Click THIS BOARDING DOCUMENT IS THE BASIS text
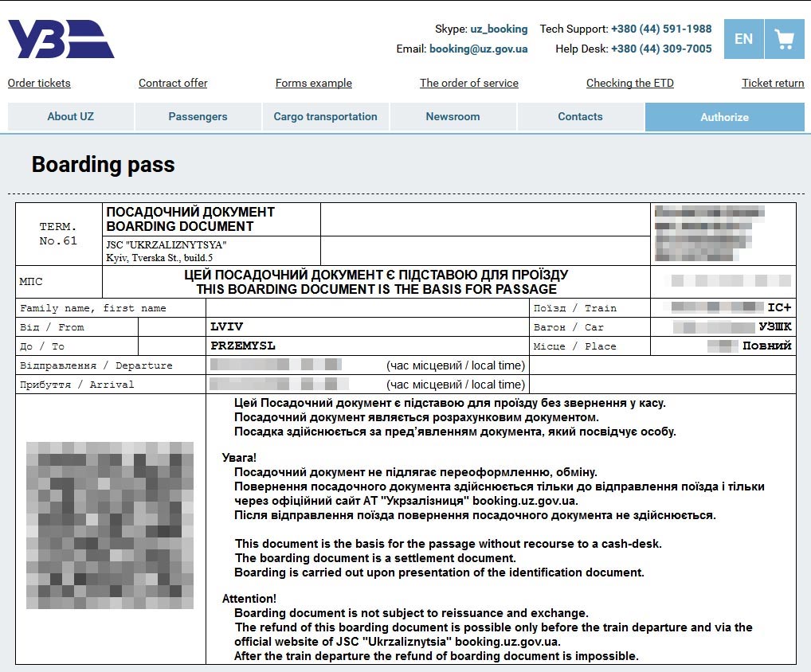This screenshot has height=672, width=811. [377, 289]
